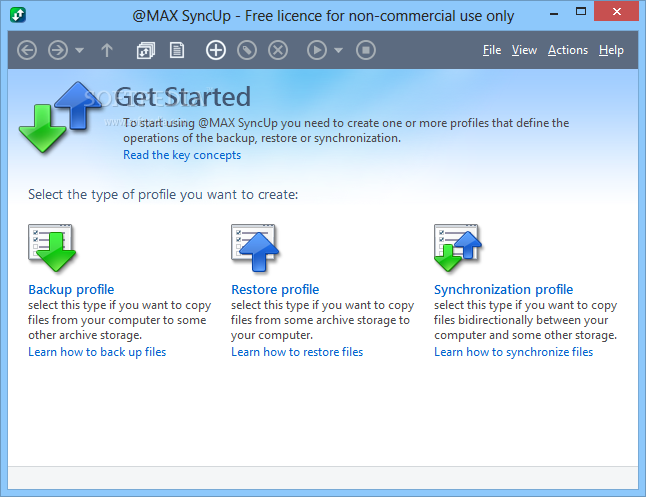Click the Add new profile plus icon

(216, 50)
